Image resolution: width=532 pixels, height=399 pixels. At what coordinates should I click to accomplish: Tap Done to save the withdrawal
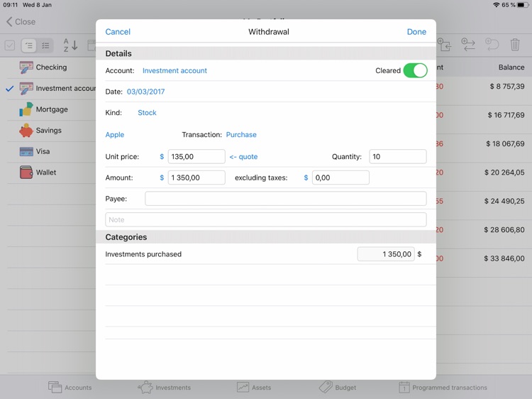pos(416,32)
